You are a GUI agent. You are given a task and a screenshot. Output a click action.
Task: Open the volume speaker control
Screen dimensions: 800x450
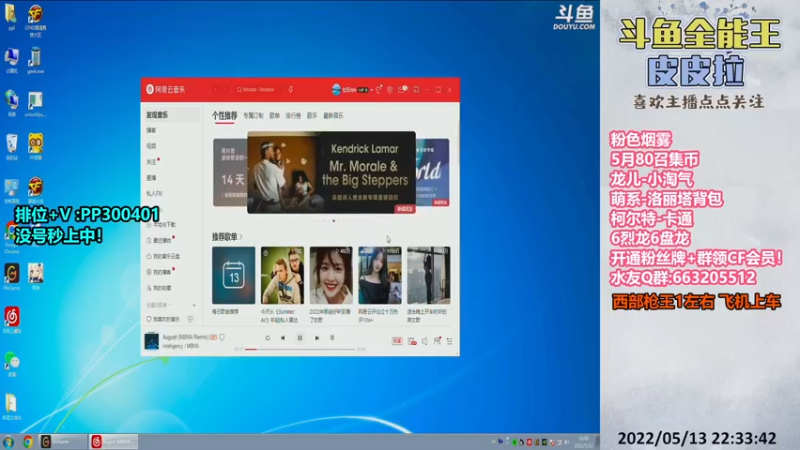424,341
